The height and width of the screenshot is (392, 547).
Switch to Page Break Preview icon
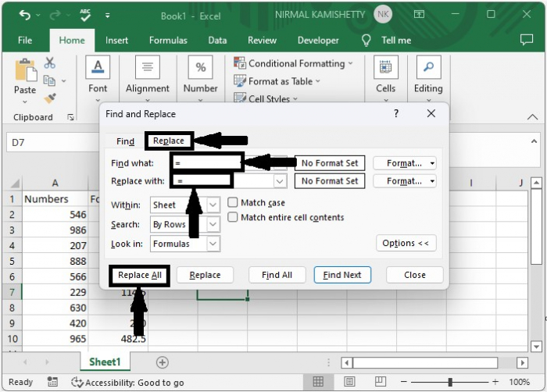[x=381, y=382]
